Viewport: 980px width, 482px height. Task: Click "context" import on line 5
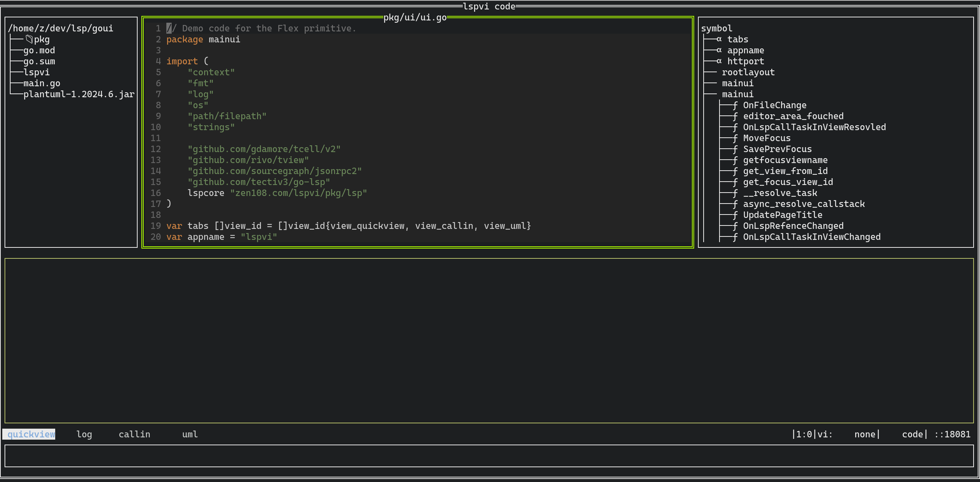click(211, 72)
